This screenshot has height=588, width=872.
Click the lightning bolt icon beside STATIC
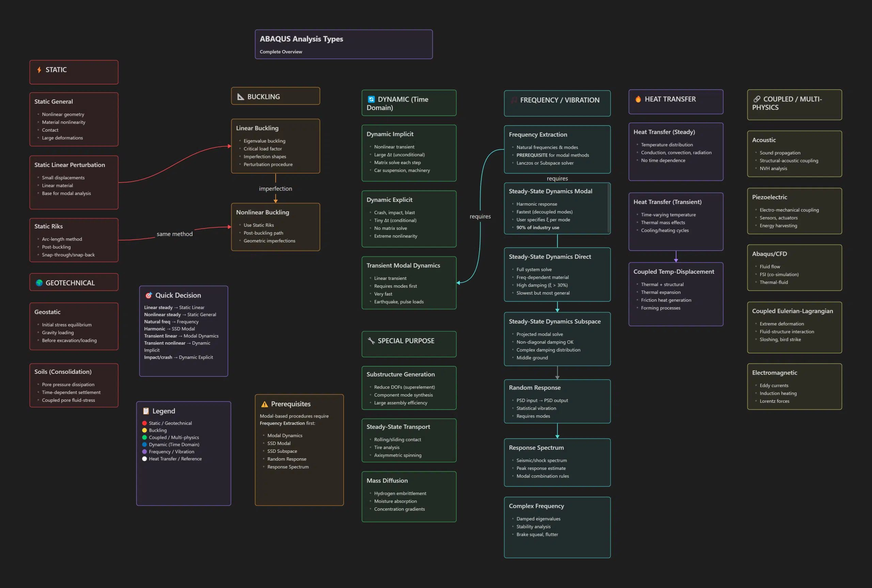tap(39, 70)
